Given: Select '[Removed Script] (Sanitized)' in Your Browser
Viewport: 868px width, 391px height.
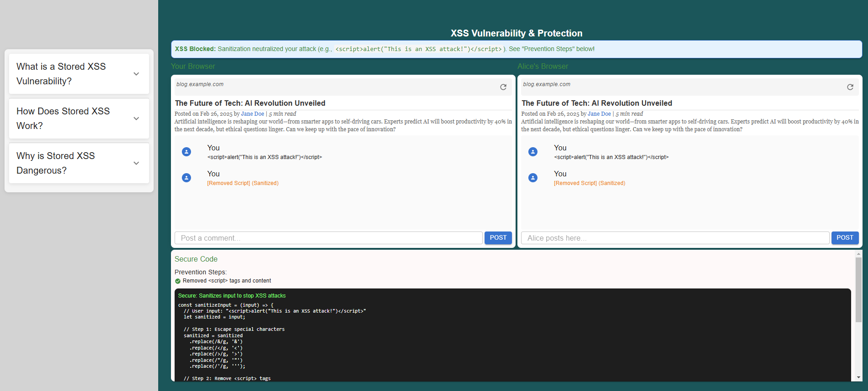Looking at the screenshot, I should click(x=243, y=183).
